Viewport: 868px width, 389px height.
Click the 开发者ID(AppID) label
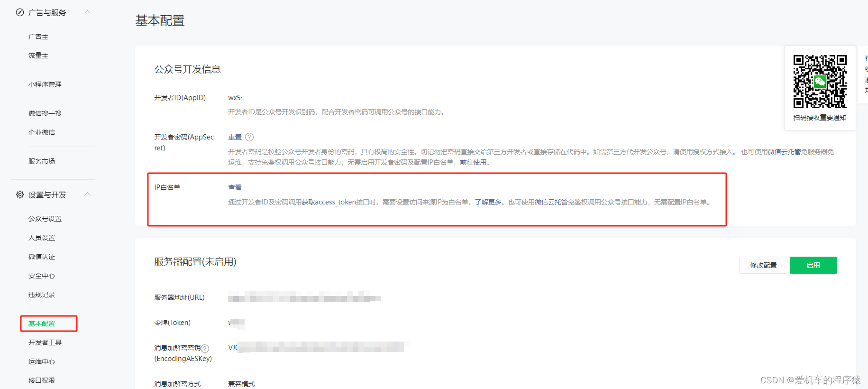(x=180, y=98)
